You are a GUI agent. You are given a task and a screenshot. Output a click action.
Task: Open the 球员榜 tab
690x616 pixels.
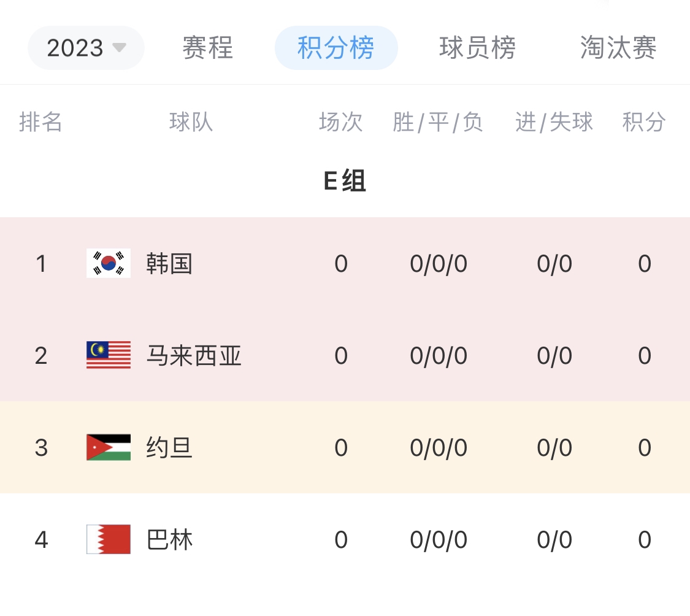tap(477, 48)
